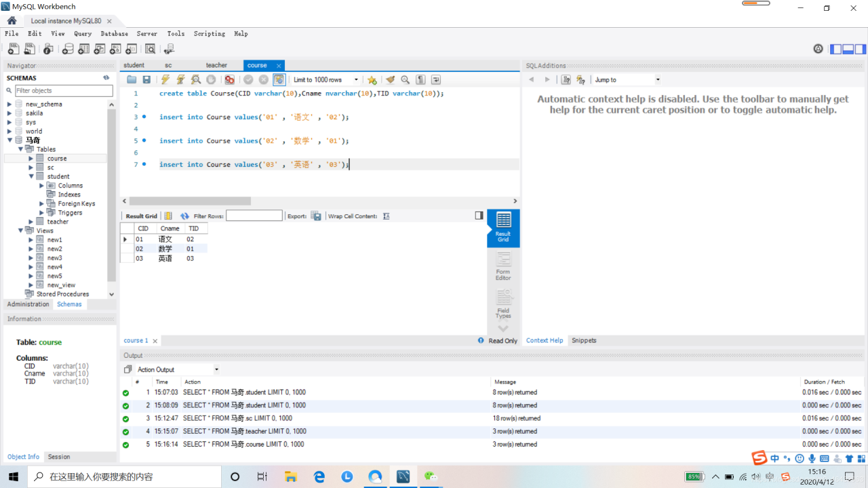
Task: Toggle right sidebar panel visibility
Action: click(860, 49)
